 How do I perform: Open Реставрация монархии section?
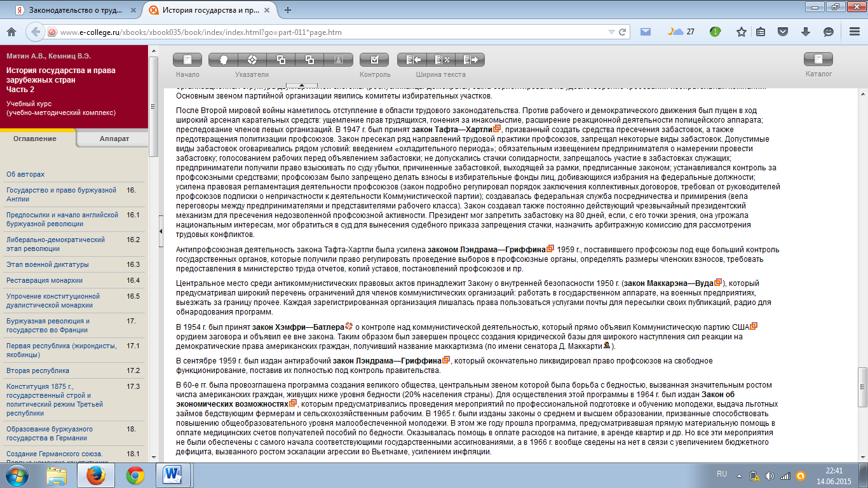[x=44, y=280]
